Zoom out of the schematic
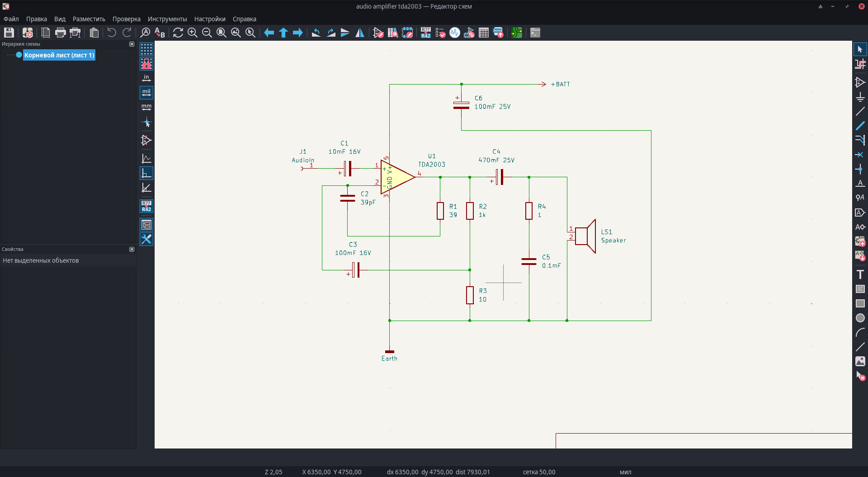The height and width of the screenshot is (477, 868). 207,33
